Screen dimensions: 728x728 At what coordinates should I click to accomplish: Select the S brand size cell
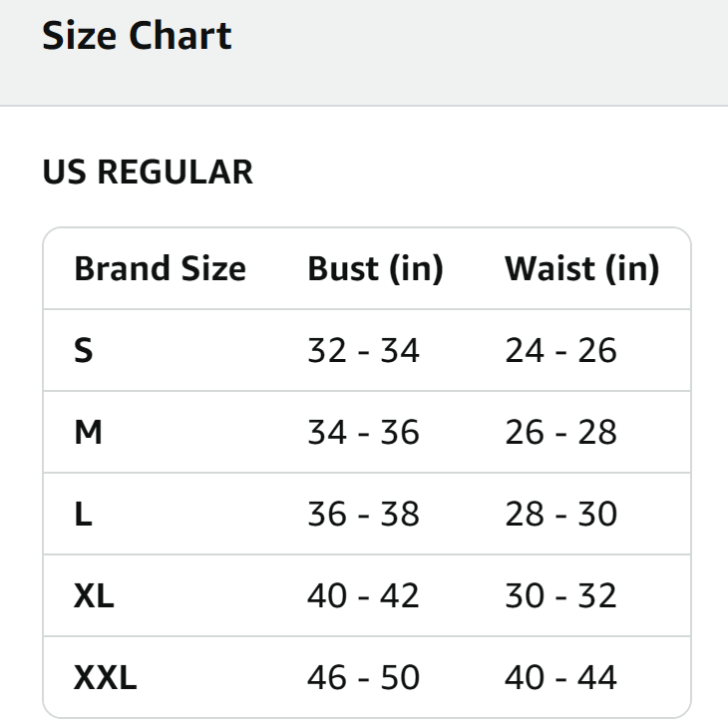(x=84, y=351)
